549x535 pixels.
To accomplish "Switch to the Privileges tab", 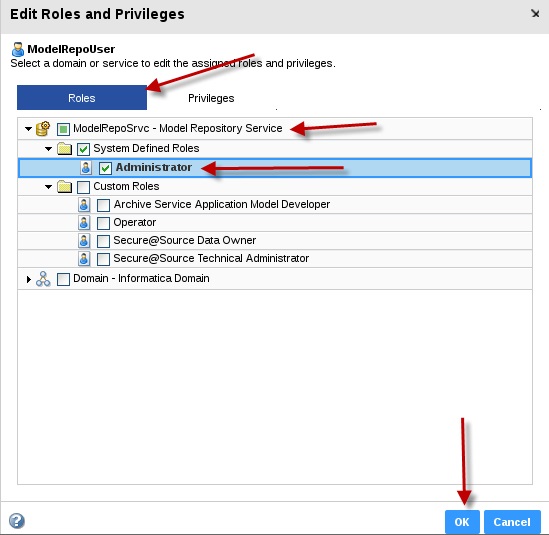I will 211,98.
